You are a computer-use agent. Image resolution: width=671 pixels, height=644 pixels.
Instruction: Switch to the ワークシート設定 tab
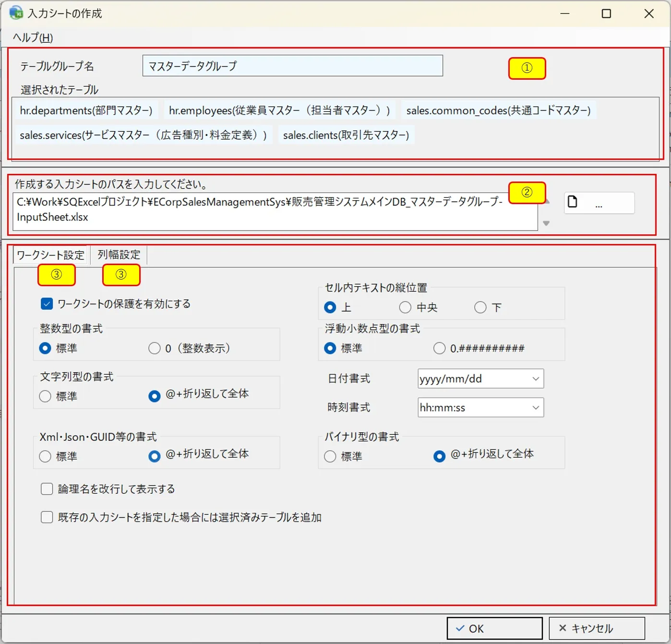tap(51, 255)
